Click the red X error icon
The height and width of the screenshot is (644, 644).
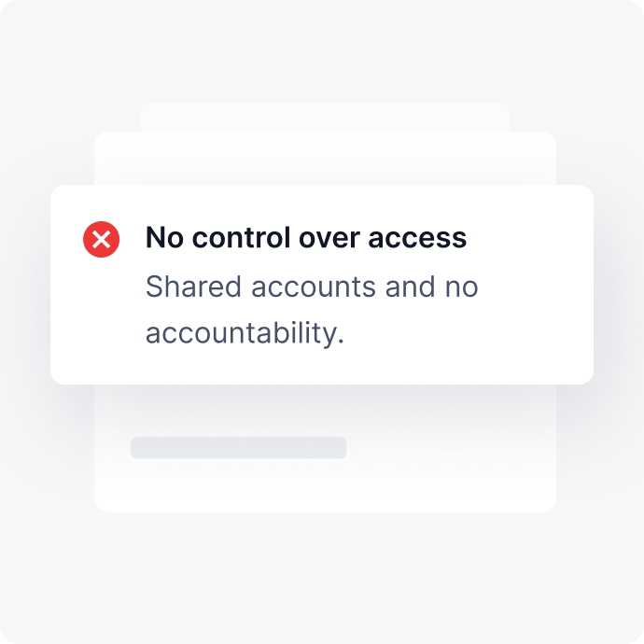click(x=101, y=240)
